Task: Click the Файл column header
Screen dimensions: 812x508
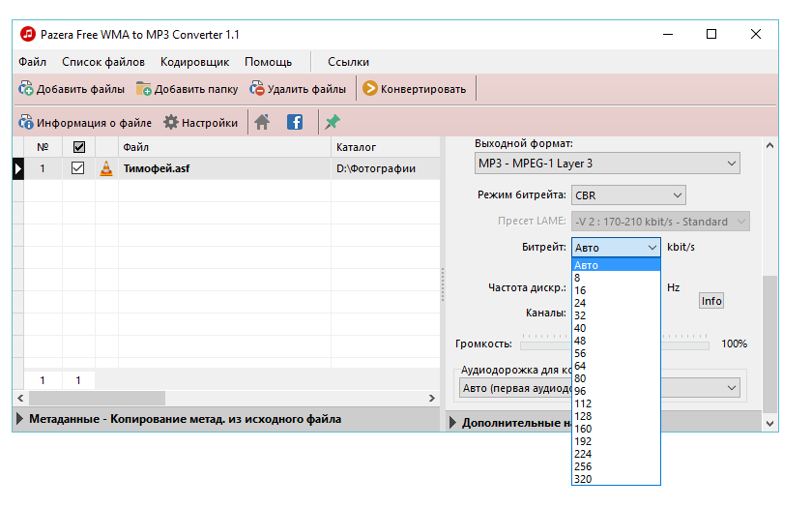Action: pyautogui.click(x=224, y=147)
